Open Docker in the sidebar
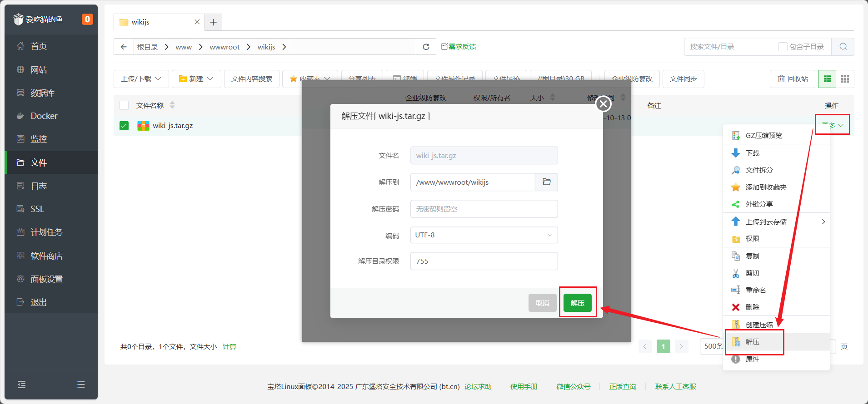The height and width of the screenshot is (404, 868). (44, 116)
